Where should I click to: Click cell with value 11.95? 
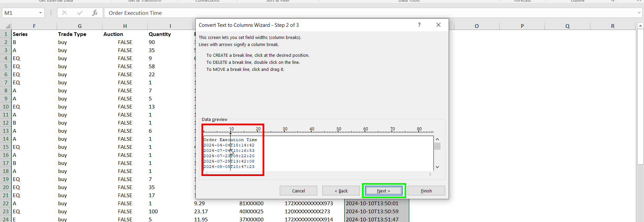pyautogui.click(x=216, y=219)
